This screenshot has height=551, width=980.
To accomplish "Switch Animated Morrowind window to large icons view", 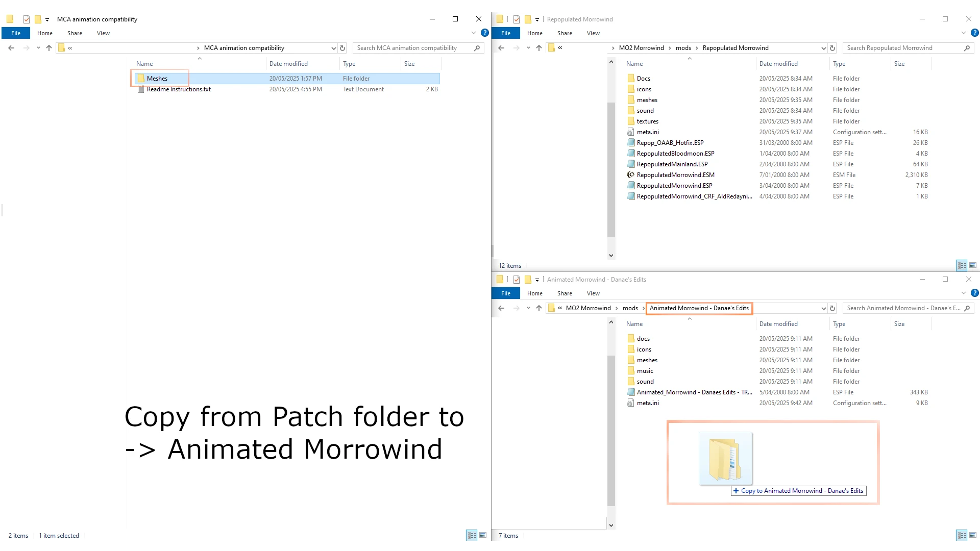I will click(x=973, y=535).
